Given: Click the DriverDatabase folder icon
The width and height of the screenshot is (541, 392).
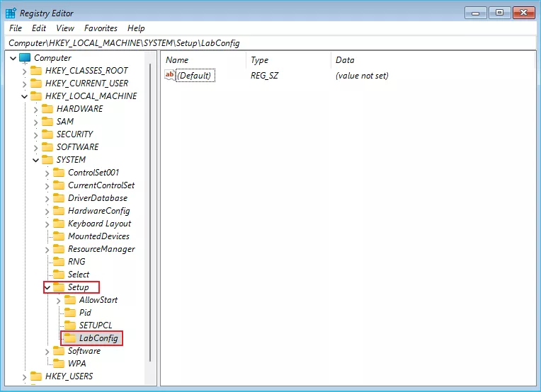Looking at the screenshot, I should [59, 198].
